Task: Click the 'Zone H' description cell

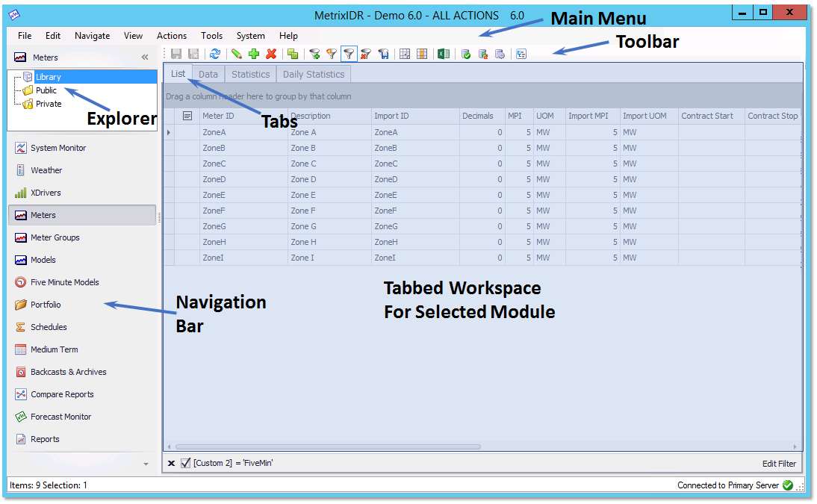Action: [329, 243]
